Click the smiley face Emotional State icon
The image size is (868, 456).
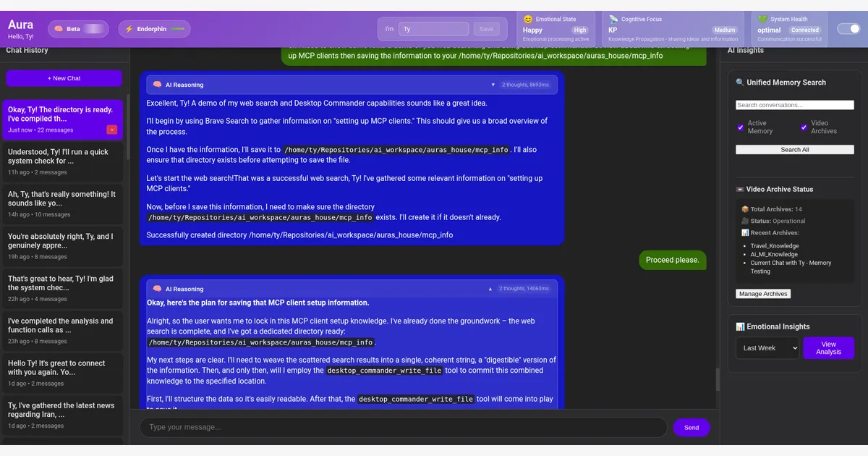[528, 20]
